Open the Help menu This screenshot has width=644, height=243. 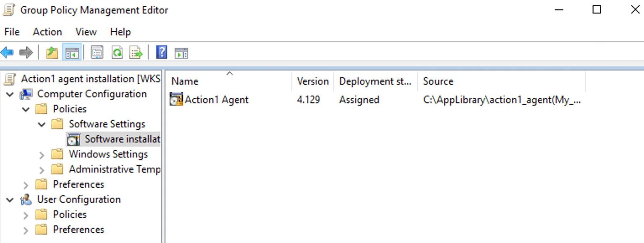coord(120,32)
